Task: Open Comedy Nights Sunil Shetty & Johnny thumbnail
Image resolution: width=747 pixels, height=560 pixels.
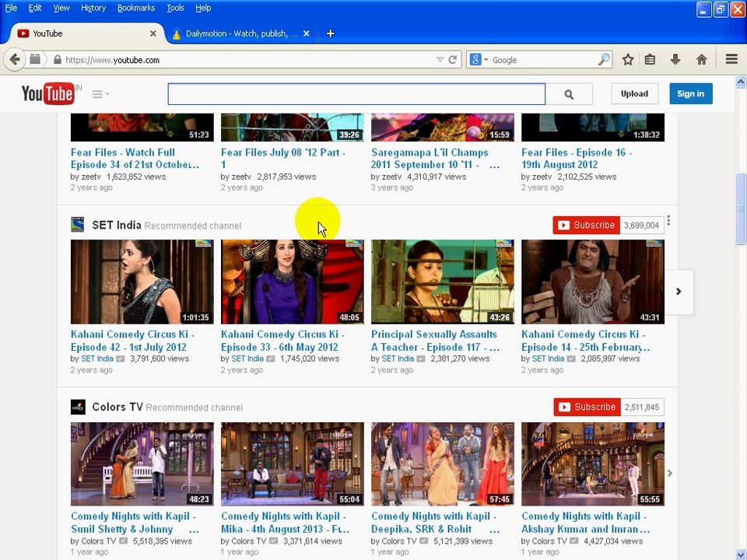Action: tap(142, 464)
